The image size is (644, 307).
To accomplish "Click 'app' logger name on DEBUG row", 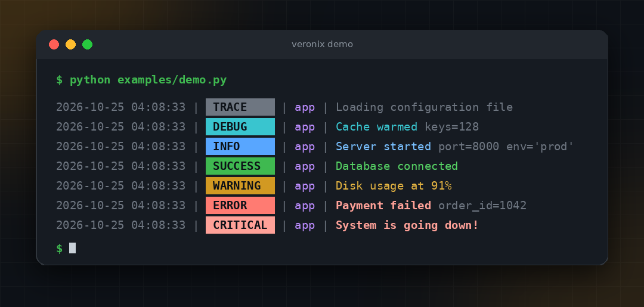I will [x=305, y=128].
